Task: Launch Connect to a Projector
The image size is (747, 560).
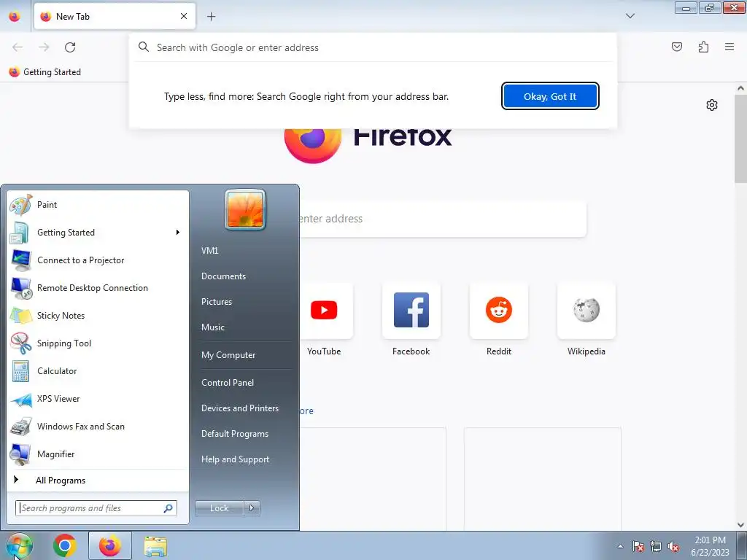Action: pyautogui.click(x=98, y=260)
